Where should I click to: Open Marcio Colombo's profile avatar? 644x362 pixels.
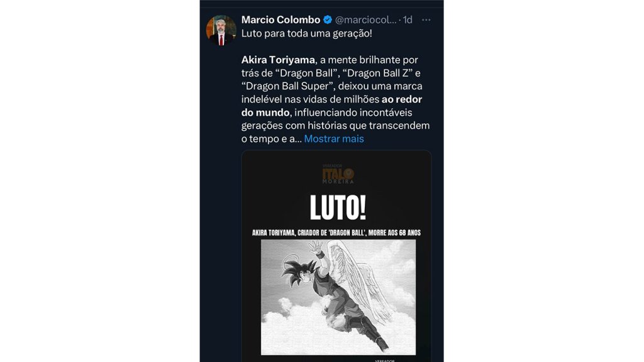(x=221, y=30)
